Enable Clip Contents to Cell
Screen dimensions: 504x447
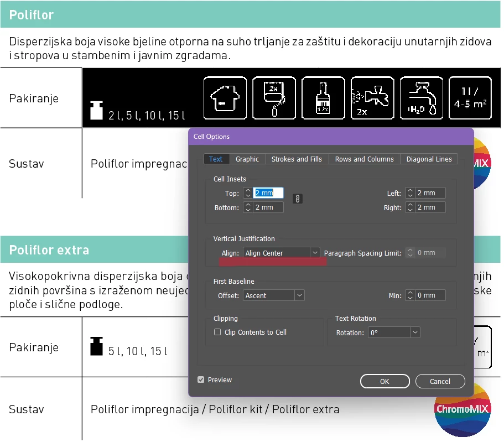click(x=217, y=332)
